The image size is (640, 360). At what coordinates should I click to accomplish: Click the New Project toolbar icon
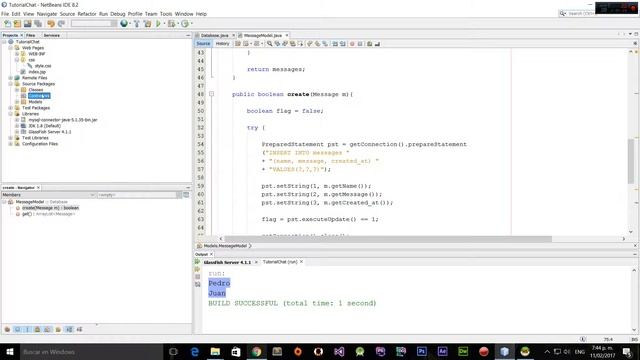18,24
